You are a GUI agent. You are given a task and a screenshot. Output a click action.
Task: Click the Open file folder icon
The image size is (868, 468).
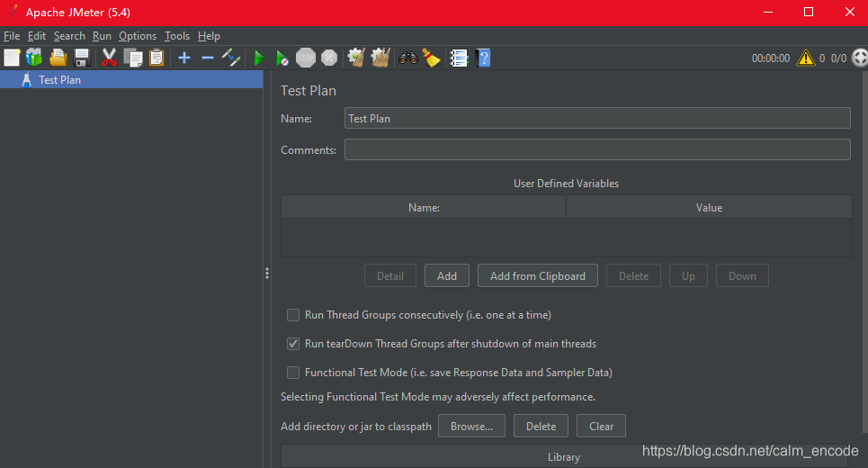click(58, 58)
